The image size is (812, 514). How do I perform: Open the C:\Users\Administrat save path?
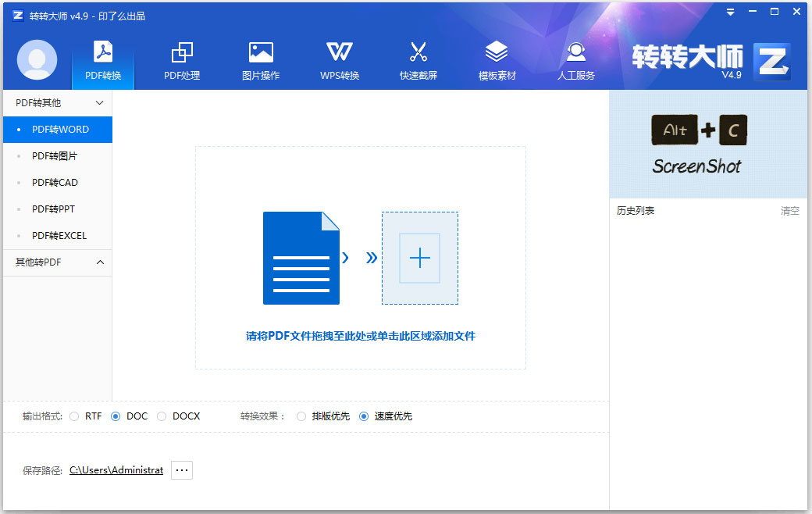tap(116, 469)
